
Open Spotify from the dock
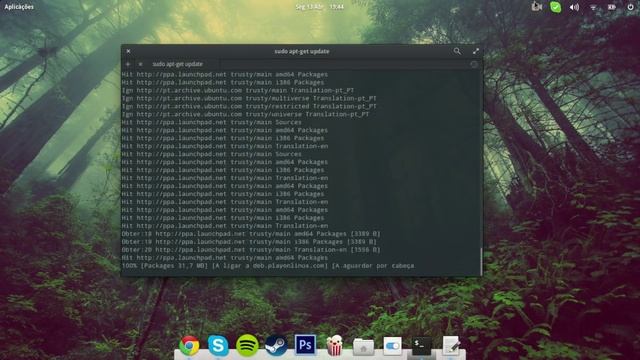click(x=247, y=345)
